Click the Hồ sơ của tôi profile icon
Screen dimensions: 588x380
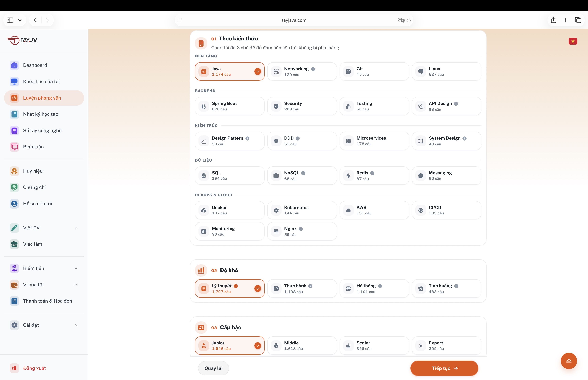tap(14, 204)
